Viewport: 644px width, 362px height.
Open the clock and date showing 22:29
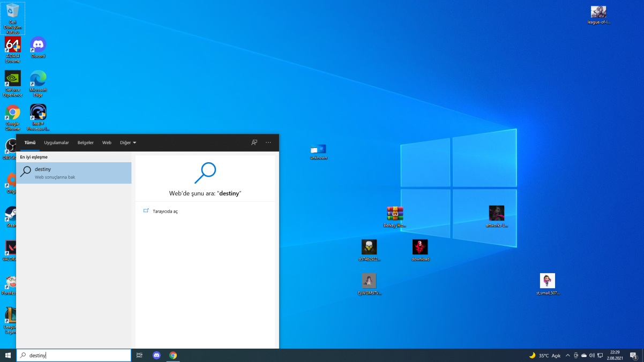(x=615, y=355)
